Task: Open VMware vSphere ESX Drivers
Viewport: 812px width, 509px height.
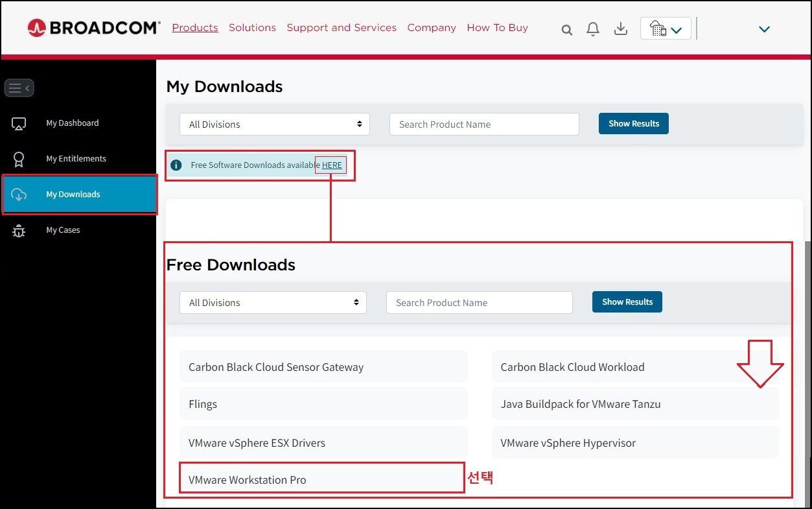Action: 323,443
